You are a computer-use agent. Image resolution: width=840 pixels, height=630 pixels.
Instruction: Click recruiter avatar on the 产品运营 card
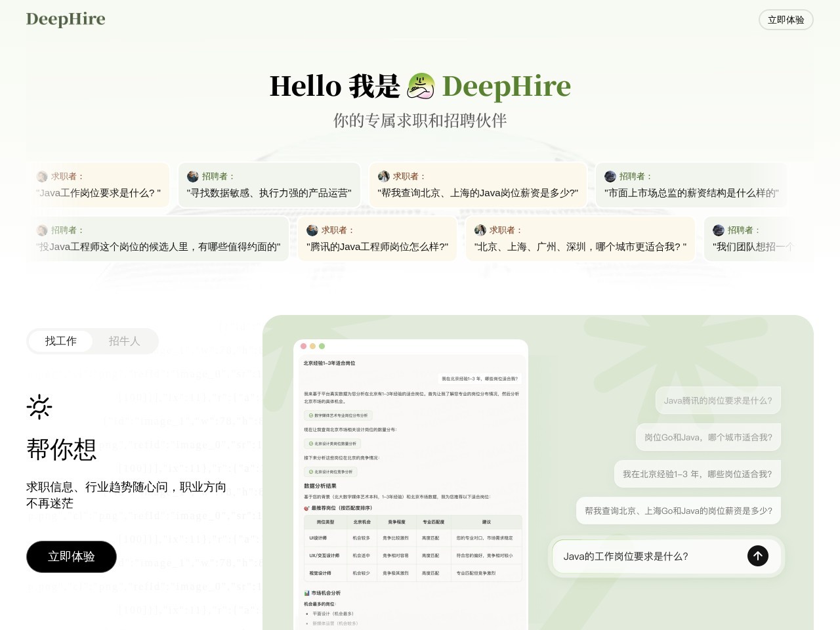click(193, 177)
